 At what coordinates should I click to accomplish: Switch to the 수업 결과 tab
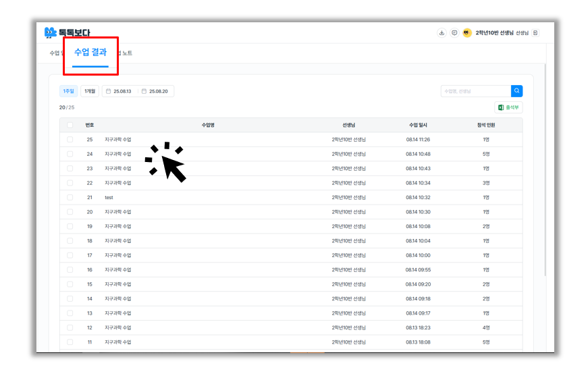click(x=90, y=53)
